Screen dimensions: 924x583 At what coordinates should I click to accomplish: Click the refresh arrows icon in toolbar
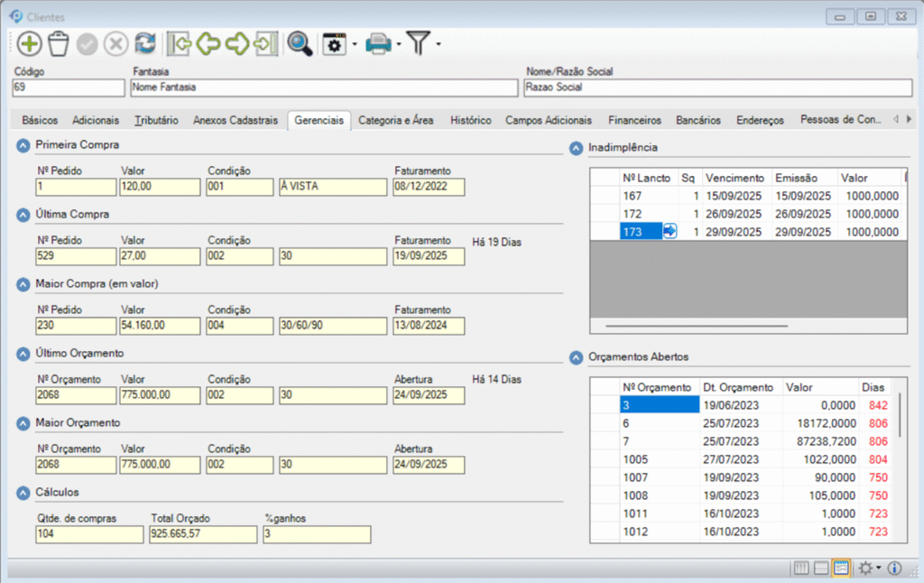click(144, 43)
